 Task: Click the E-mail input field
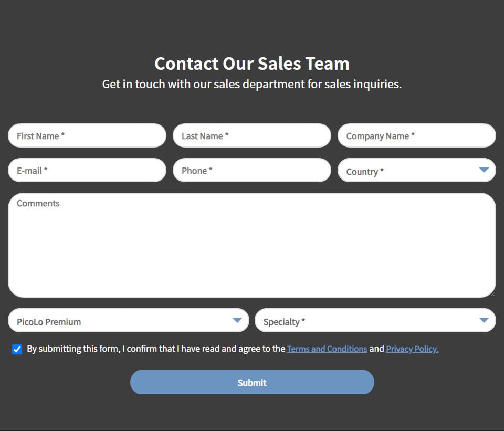coord(87,171)
